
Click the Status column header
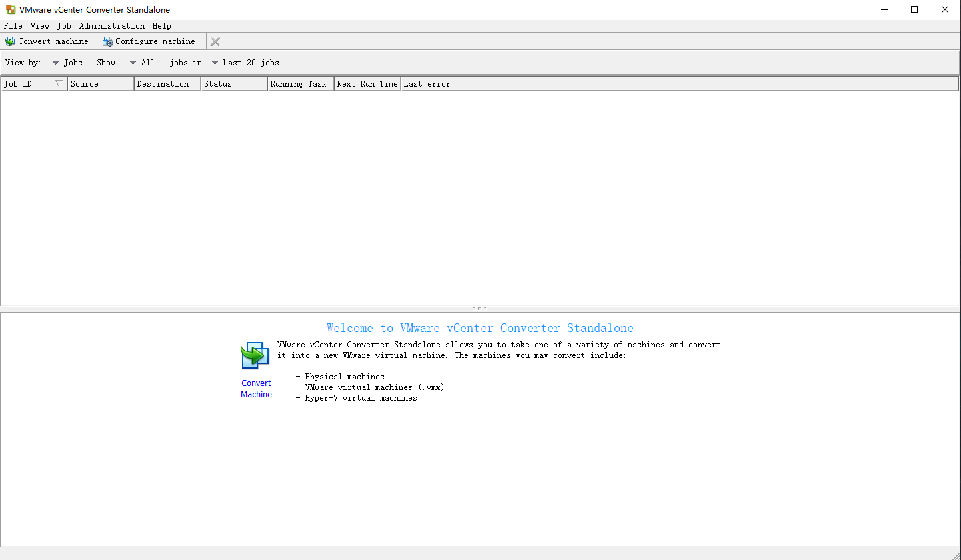pos(234,84)
